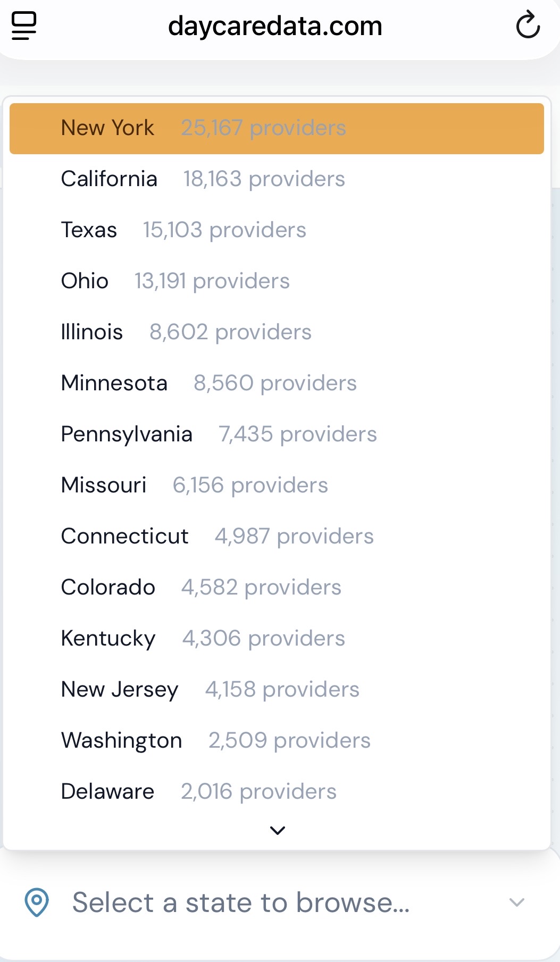The height and width of the screenshot is (962, 560).
Task: Select New York from the list
Action: (277, 128)
